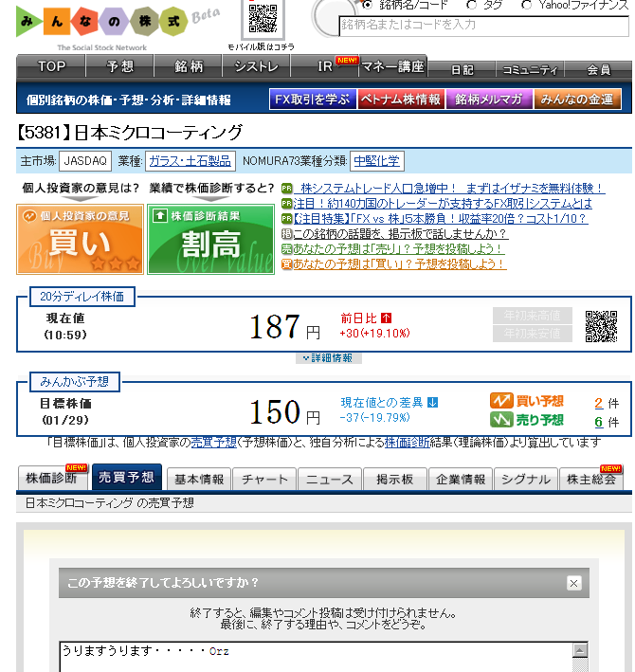The height and width of the screenshot is (672, 635).
Task: Click the 掲 icon before bulletin board link
Action: [286, 233]
